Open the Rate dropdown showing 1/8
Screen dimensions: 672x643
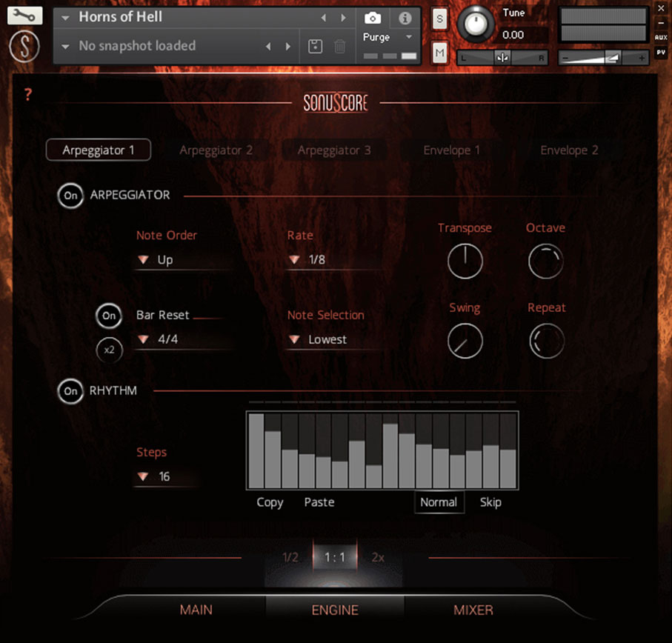tap(334, 259)
